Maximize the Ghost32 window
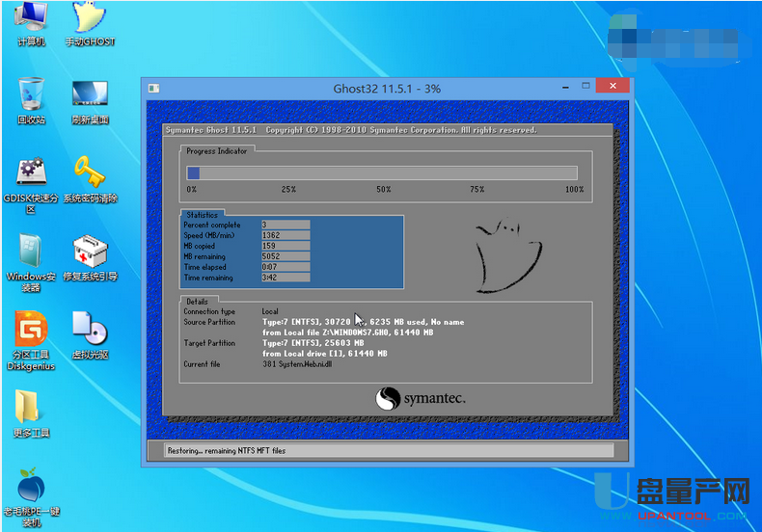 [x=581, y=88]
